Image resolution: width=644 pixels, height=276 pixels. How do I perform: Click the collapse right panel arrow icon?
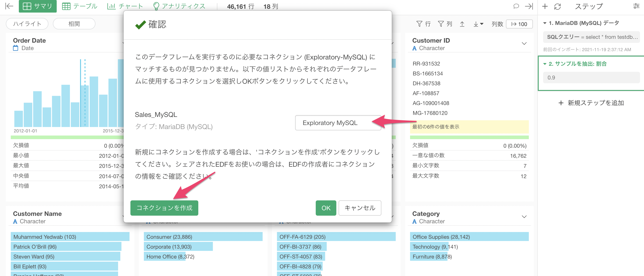(x=529, y=6)
